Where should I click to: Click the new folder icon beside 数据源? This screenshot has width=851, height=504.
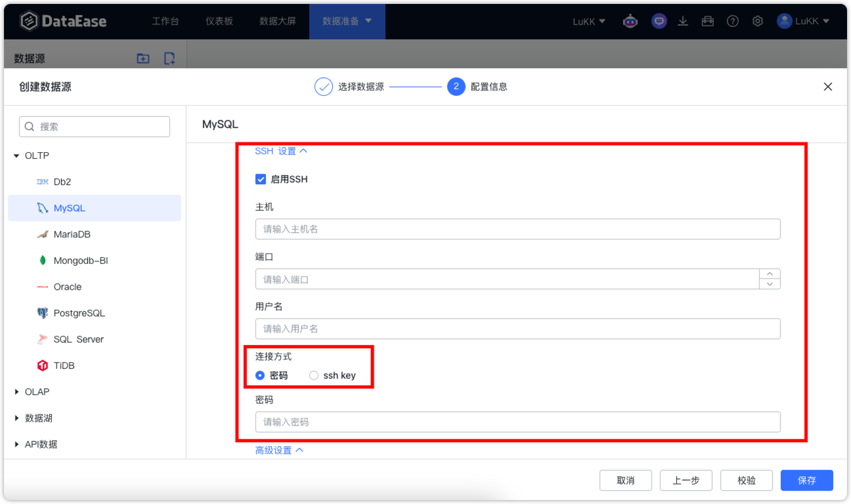pyautogui.click(x=143, y=59)
